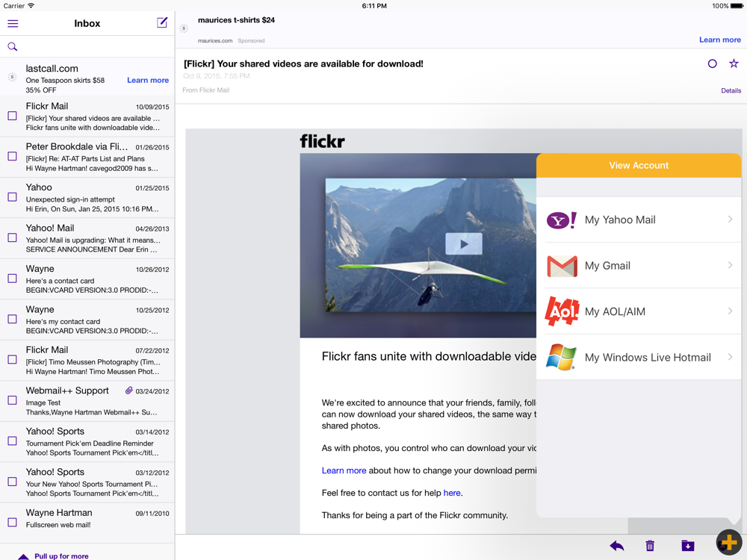747x560 pixels.
Task: Click Learn more on lastcall.com ad
Action: click(x=148, y=80)
